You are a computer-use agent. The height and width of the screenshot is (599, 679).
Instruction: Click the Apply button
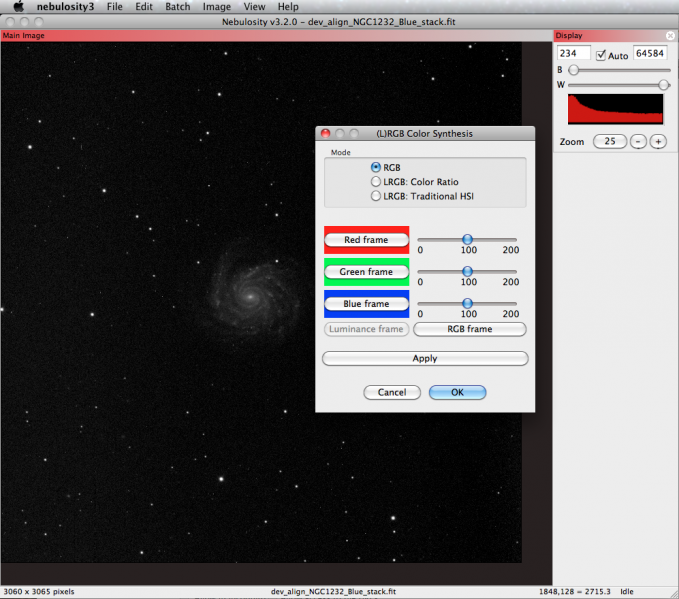425,358
